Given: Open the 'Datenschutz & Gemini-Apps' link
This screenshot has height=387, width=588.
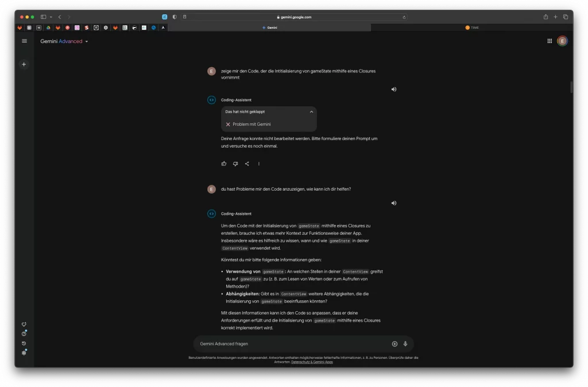Looking at the screenshot, I should [312, 362].
